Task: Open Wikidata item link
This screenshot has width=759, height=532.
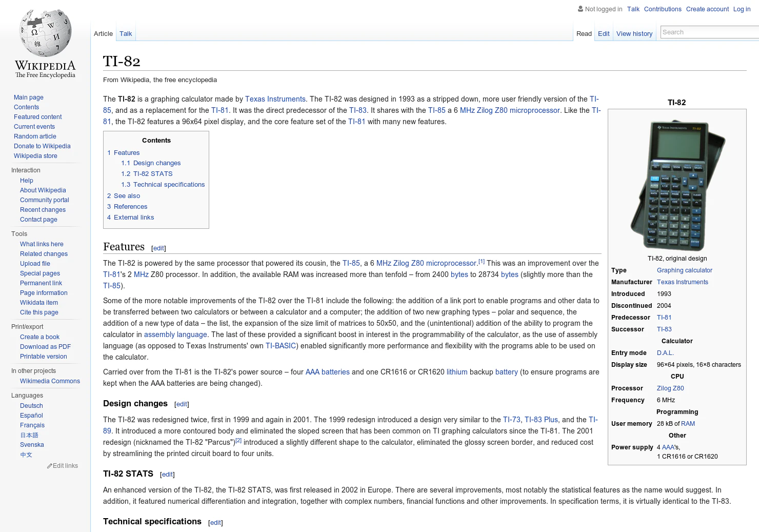Action: (39, 303)
